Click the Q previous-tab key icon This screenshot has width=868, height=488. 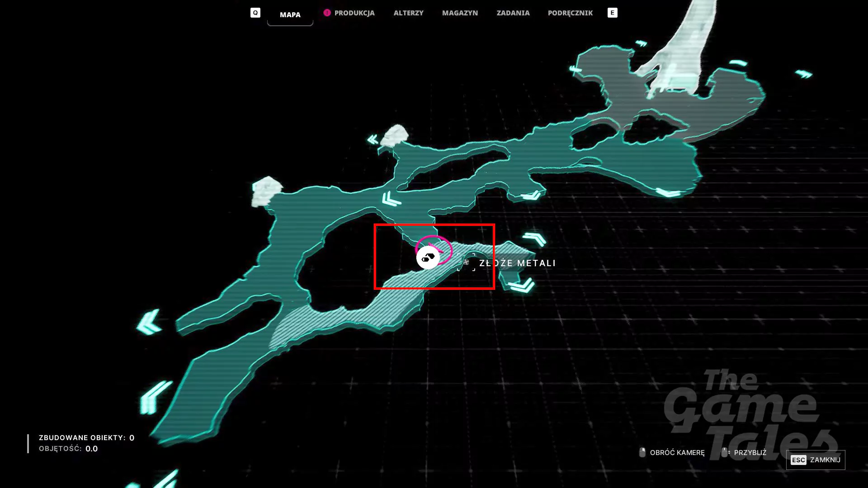click(x=255, y=13)
